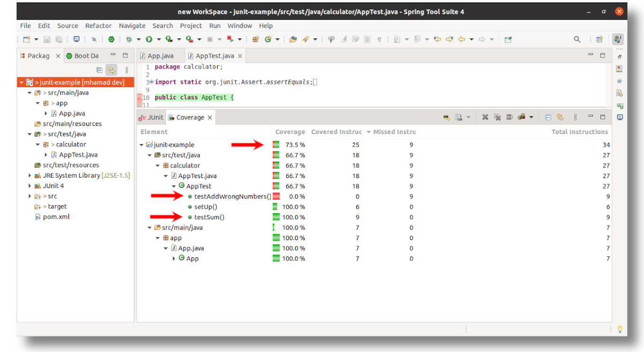Image resolution: width=644 pixels, height=352 pixels.
Task: Open the Debug icon dropdown arrow
Action: pyautogui.click(x=139, y=39)
